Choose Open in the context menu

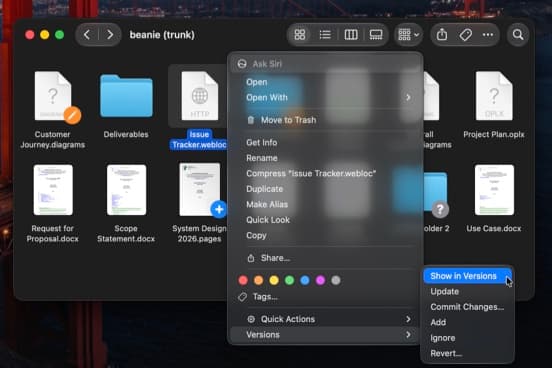(x=326, y=82)
